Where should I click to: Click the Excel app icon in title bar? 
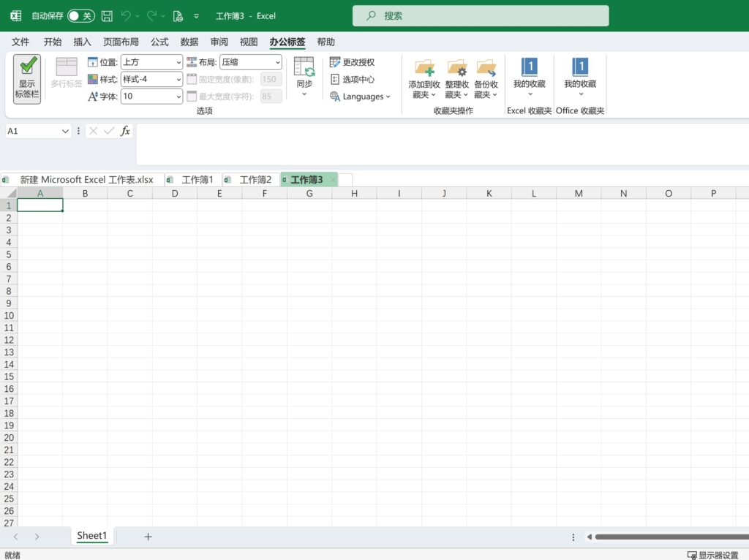pos(16,16)
